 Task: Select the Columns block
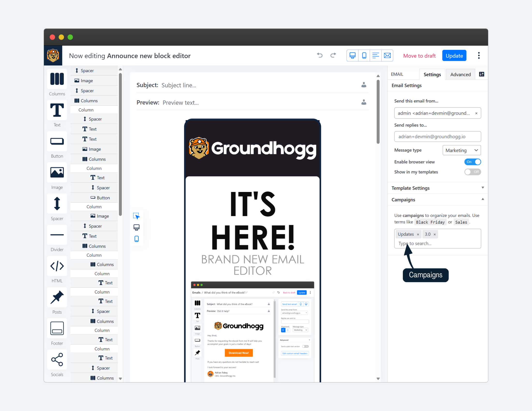pyautogui.click(x=57, y=79)
